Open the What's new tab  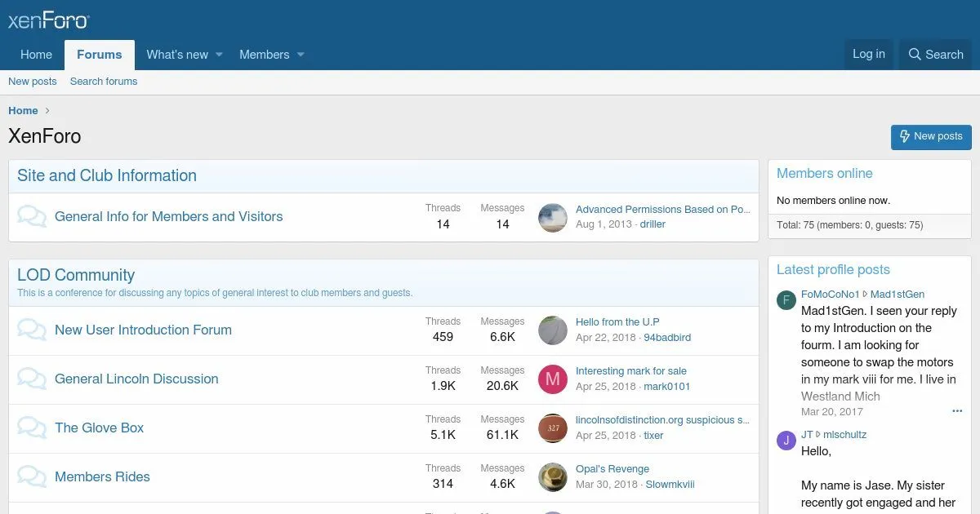(177, 55)
